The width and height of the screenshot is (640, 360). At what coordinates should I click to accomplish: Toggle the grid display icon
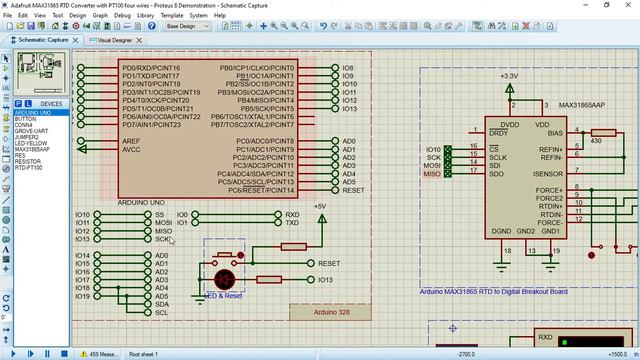pyautogui.click(x=236, y=26)
